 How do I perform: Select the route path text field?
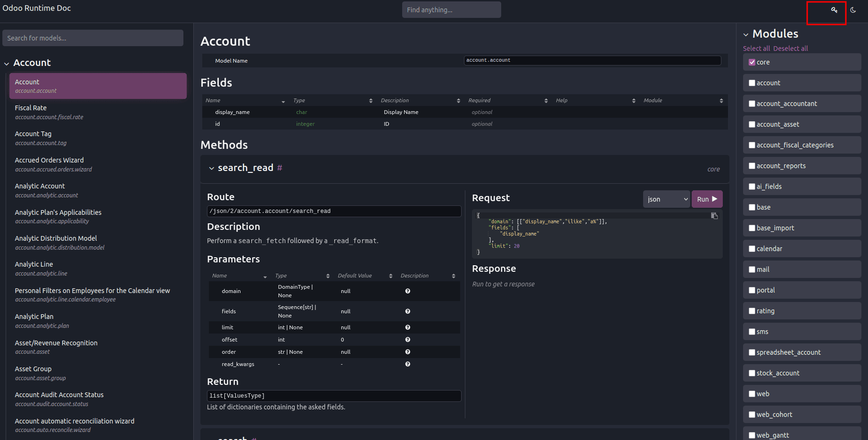(x=334, y=211)
